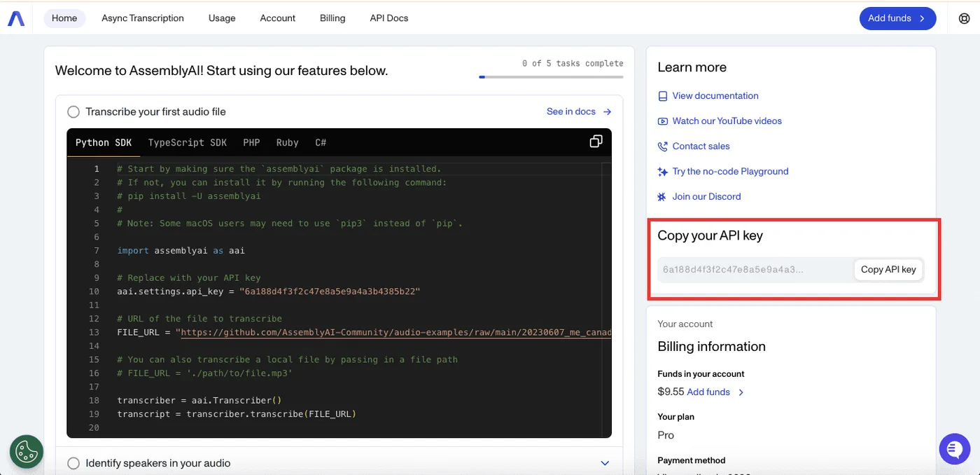This screenshot has width=980, height=475.
Task: Click 'pip install -U assemblyai' comment line
Action: tap(189, 196)
